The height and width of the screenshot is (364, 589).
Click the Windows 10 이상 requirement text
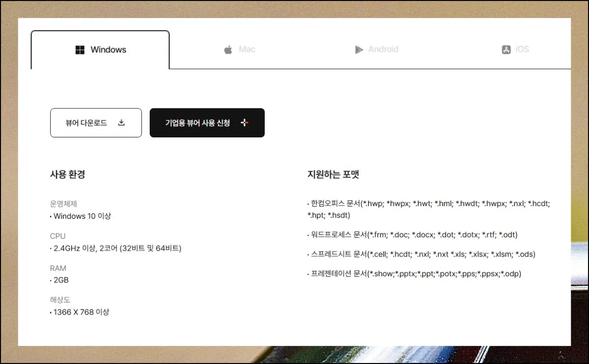click(81, 216)
